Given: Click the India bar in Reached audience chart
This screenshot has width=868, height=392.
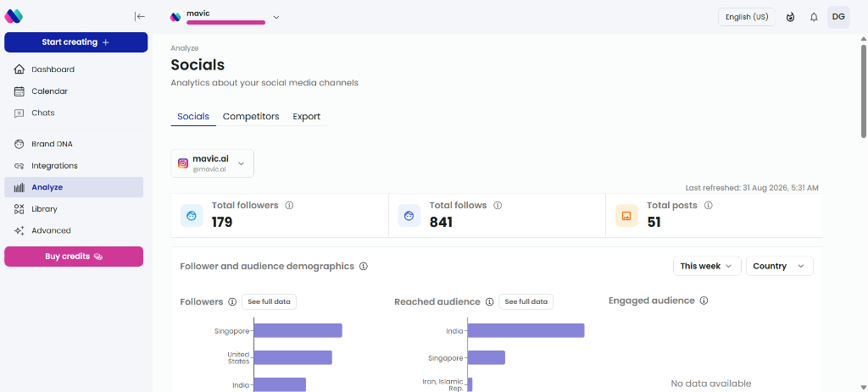Looking at the screenshot, I should point(526,331).
